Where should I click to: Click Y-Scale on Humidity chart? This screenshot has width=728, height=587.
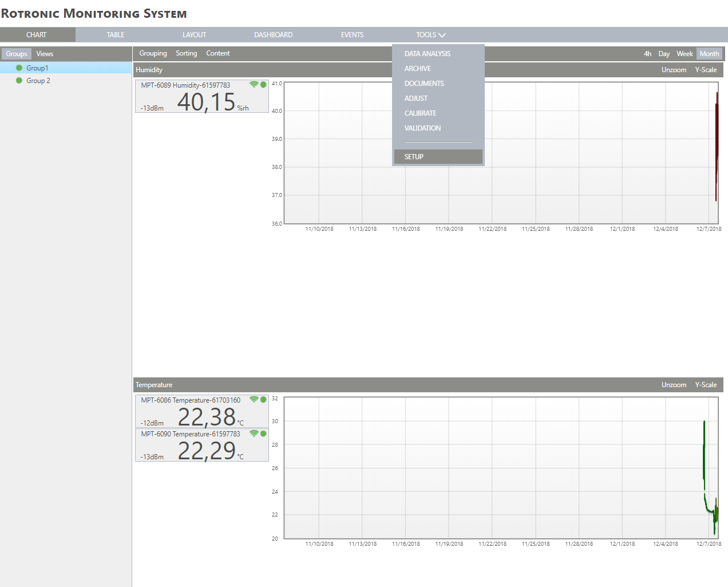click(706, 70)
